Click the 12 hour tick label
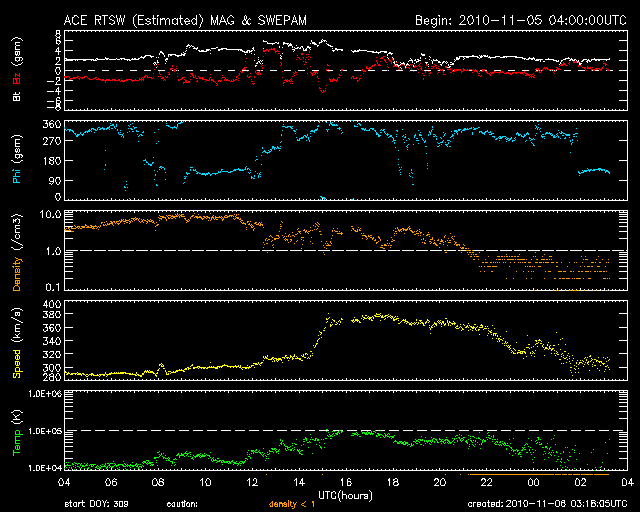 point(252,483)
